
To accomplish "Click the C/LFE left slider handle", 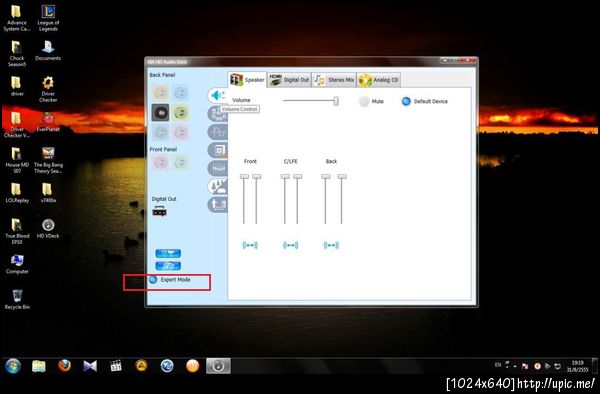I will pyautogui.click(x=285, y=176).
